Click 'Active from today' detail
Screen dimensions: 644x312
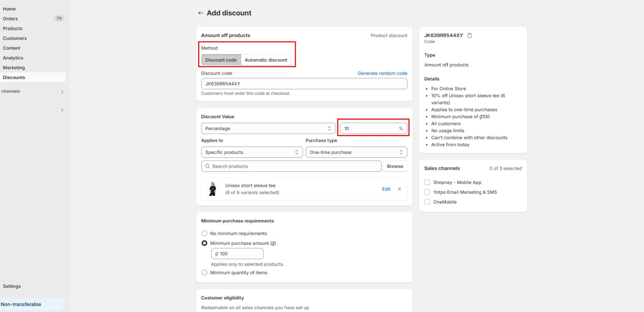450,145
